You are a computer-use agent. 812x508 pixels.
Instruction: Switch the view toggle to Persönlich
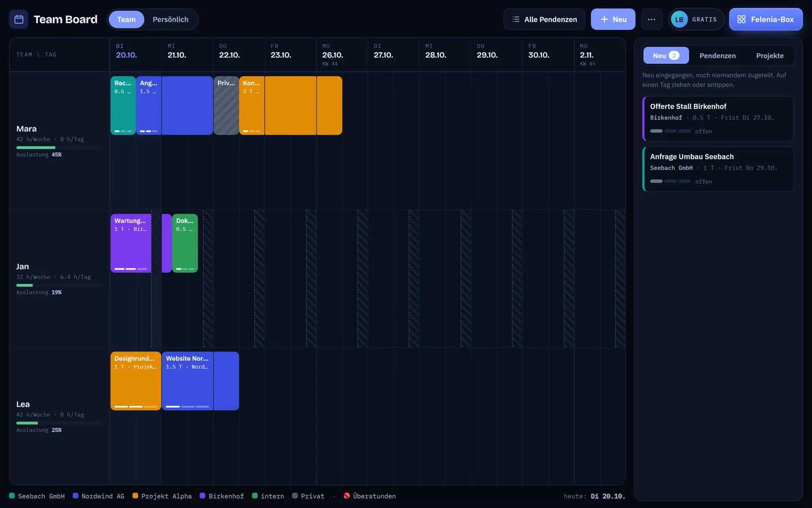(x=171, y=19)
